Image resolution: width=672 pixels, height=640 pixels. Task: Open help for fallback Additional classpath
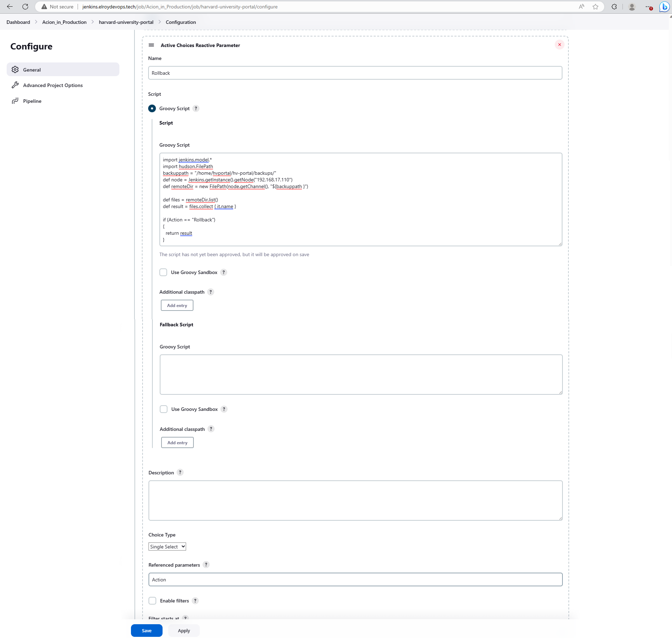tap(211, 429)
